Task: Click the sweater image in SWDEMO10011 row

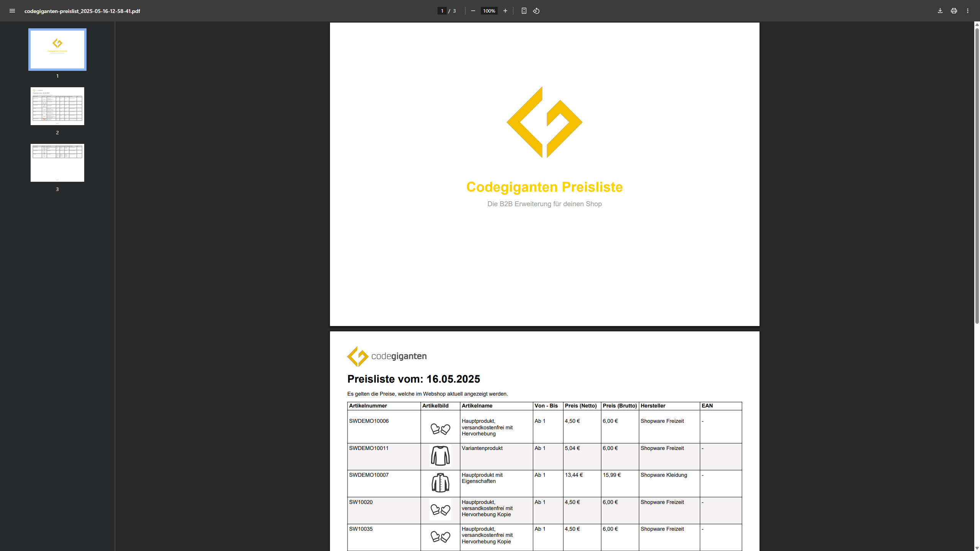Action: pyautogui.click(x=440, y=456)
